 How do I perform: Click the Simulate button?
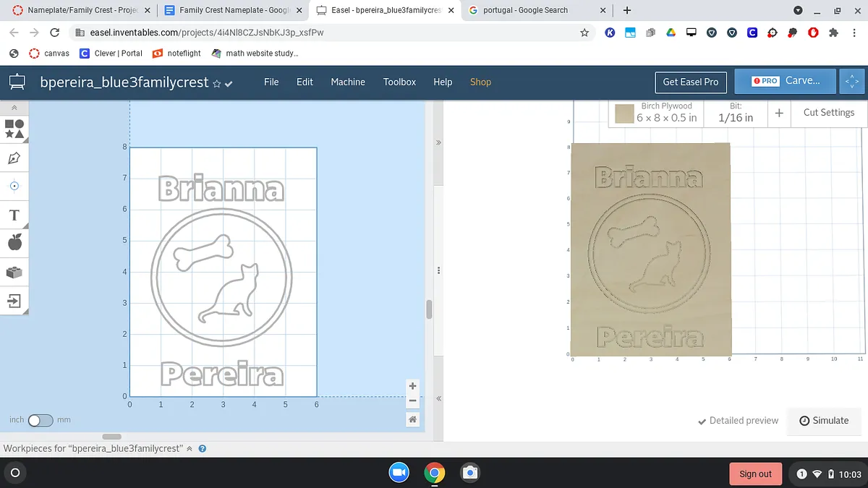pyautogui.click(x=824, y=421)
